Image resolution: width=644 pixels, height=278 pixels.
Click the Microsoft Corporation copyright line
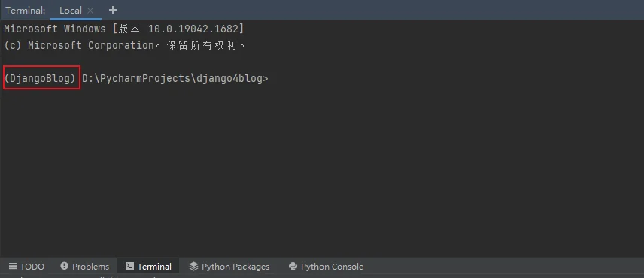(124, 45)
